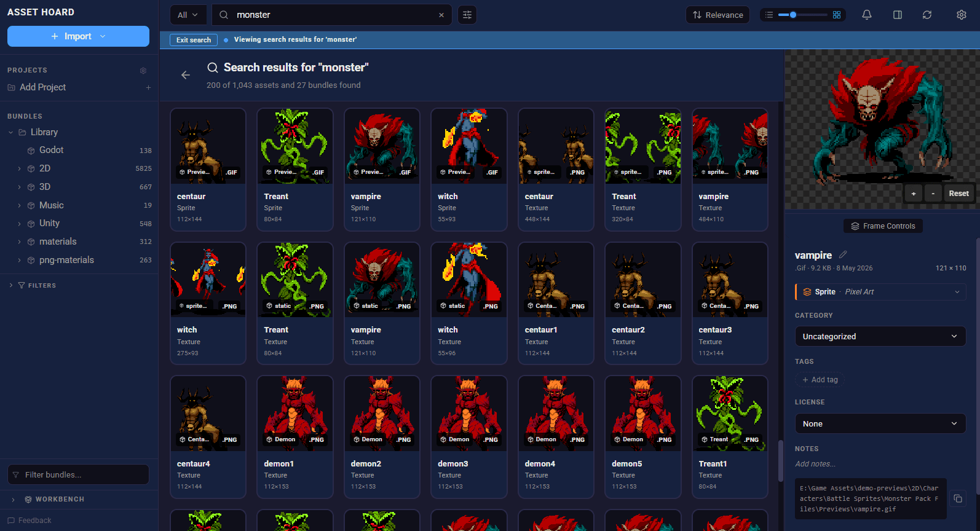
Task: Click the results grid scrollbar
Action: click(x=780, y=461)
